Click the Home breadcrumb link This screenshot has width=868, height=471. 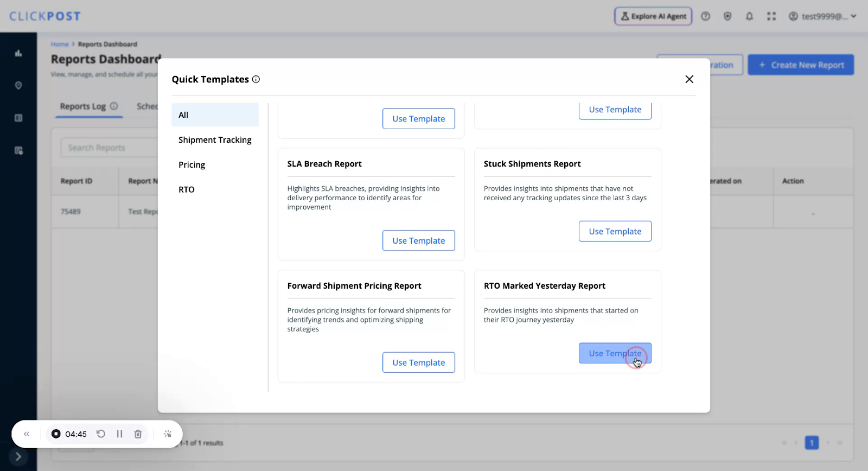(60, 44)
